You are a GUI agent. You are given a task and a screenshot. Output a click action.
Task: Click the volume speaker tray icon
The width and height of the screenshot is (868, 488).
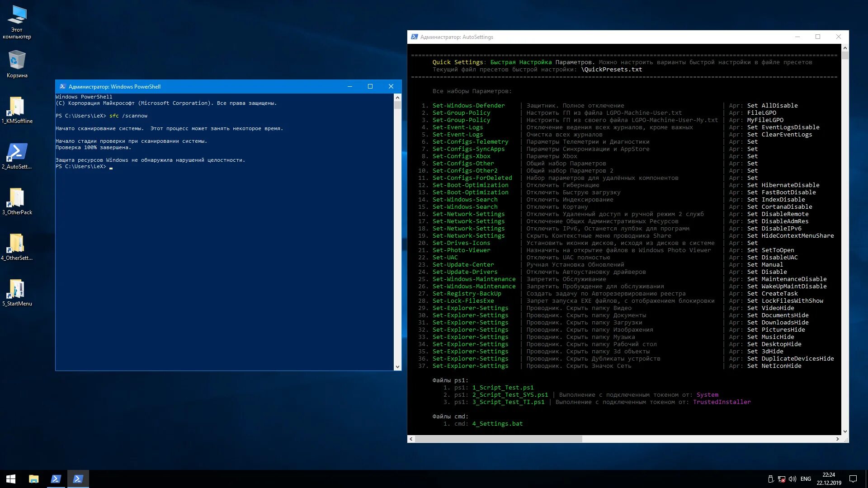(792, 479)
